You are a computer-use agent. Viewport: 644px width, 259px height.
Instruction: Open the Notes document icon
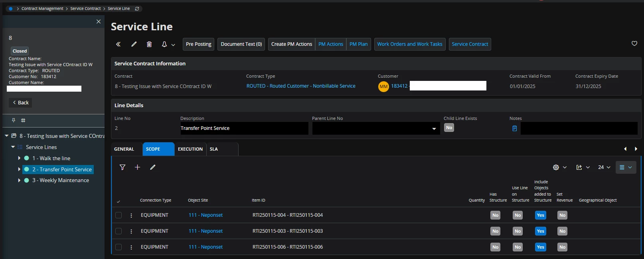tap(514, 128)
